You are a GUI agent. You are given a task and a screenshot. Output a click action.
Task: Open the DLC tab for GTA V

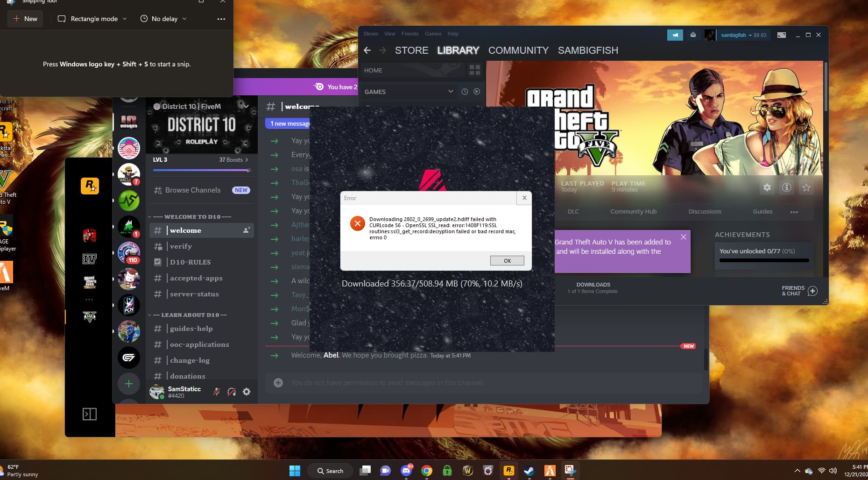(x=573, y=211)
